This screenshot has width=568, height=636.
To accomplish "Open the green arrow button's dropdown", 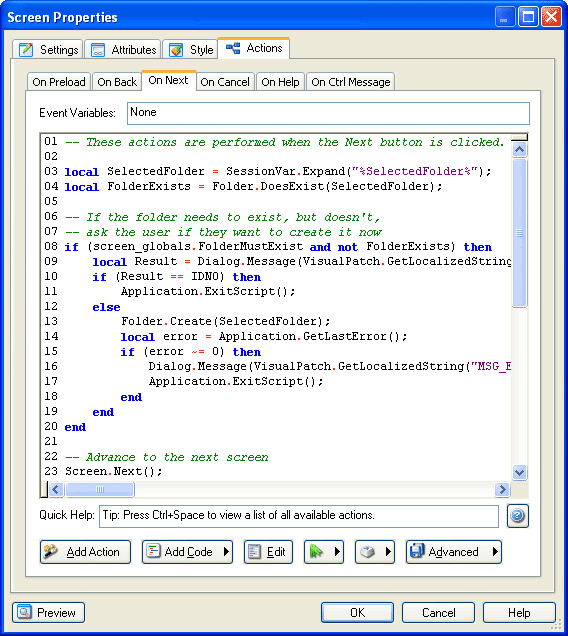I will click(x=337, y=552).
